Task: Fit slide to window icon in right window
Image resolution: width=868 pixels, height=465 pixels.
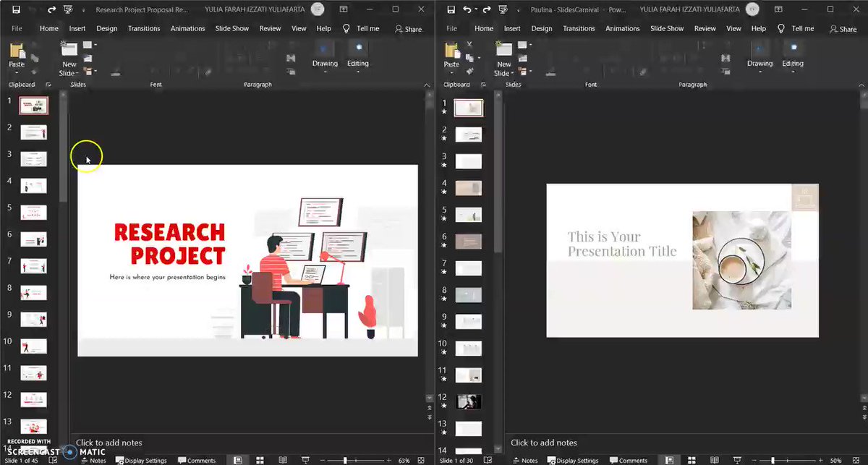Action: [856, 461]
